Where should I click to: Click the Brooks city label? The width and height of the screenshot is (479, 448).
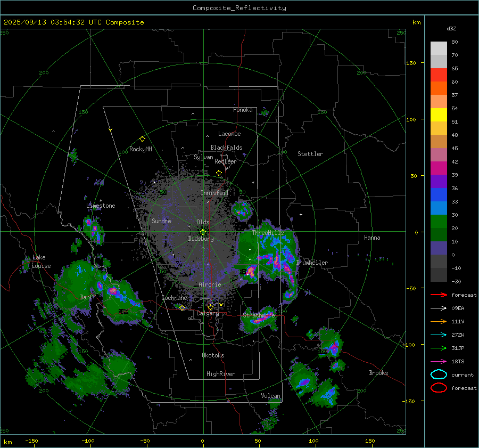tap(378, 373)
